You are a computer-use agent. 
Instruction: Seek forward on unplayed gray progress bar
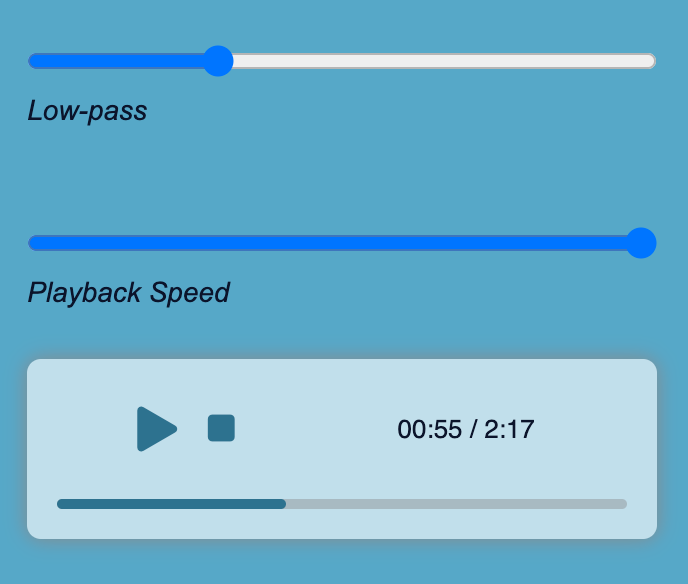pos(456,504)
